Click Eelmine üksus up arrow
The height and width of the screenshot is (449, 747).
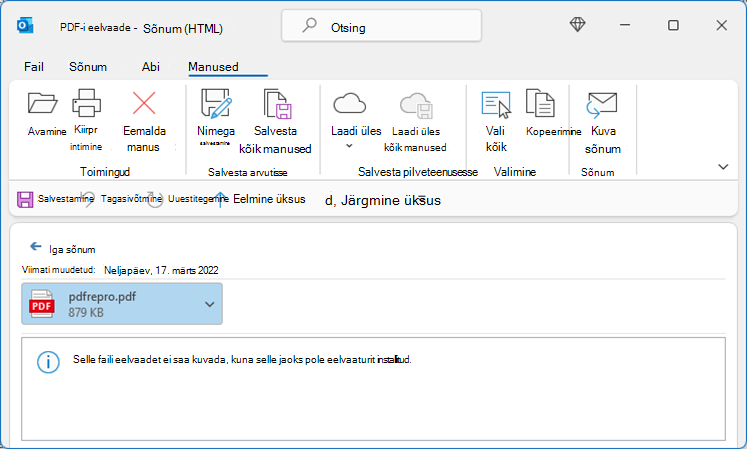coord(220,199)
